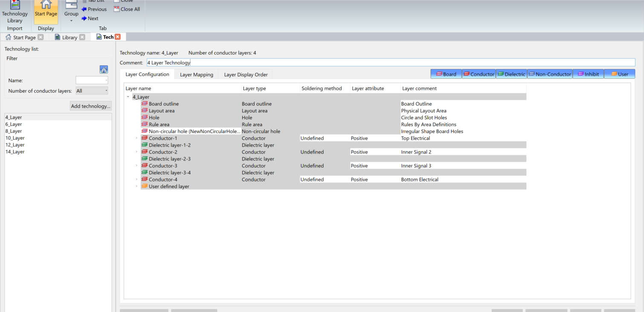This screenshot has width=644, height=312.
Task: Click the blue Previous tab arrow
Action: click(84, 9)
